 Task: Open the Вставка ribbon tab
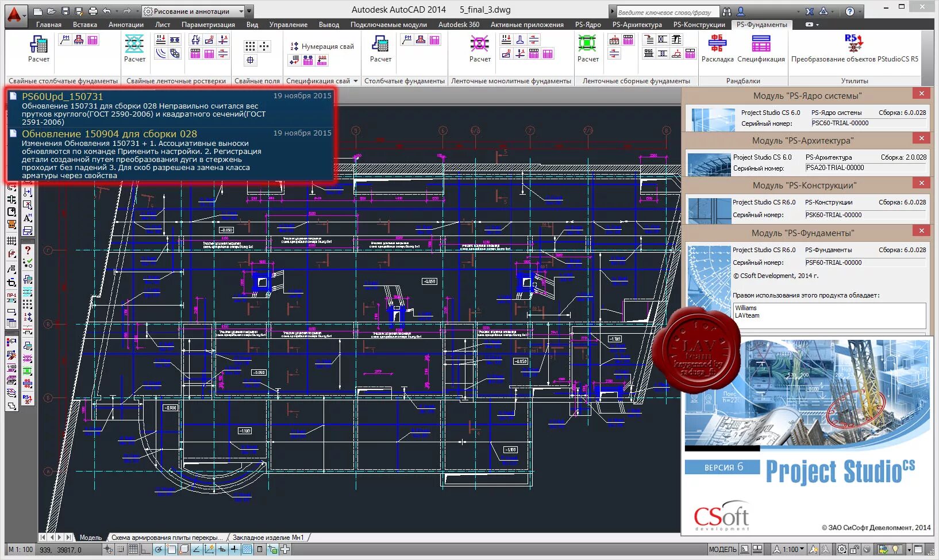(85, 25)
